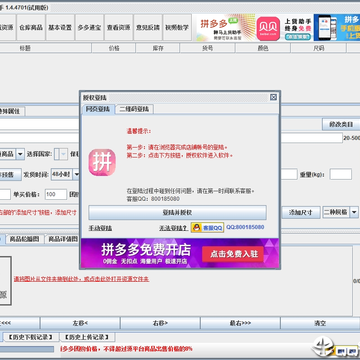Click the 拼多多 上货助手 banner ad
Viewport: 360px width, 360px height.
[225, 28]
